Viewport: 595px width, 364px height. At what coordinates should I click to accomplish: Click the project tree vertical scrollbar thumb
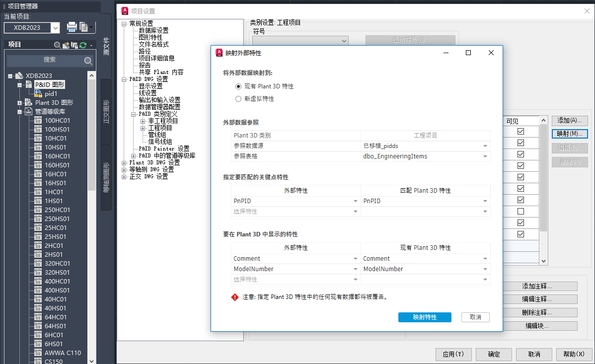[91, 135]
